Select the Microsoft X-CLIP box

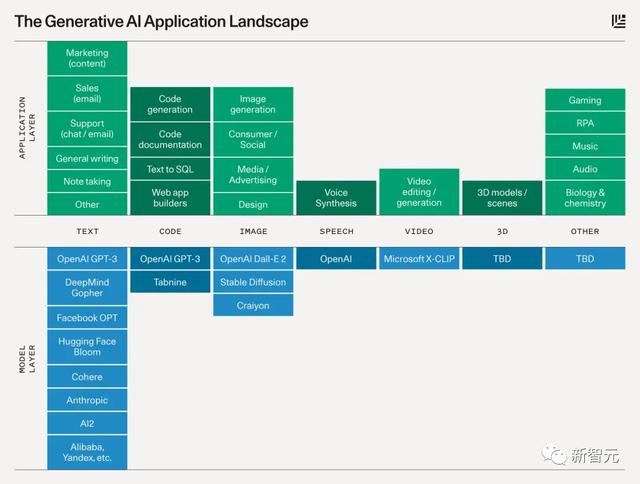(419, 259)
